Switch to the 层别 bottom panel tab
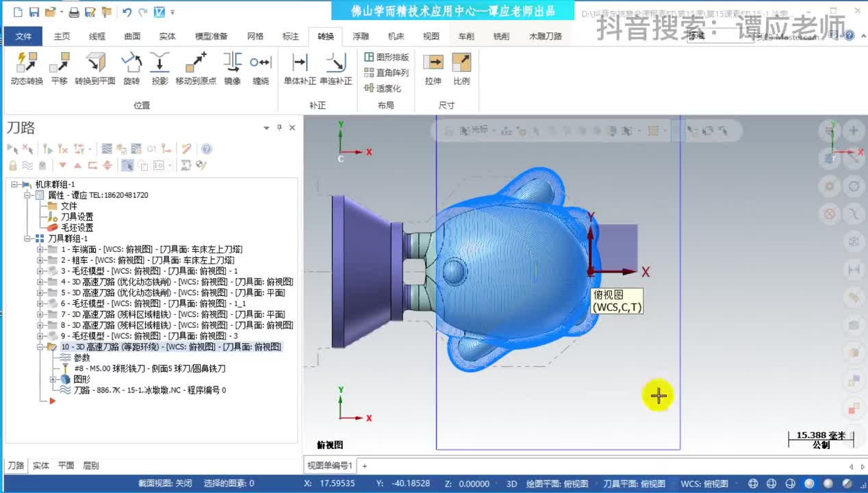 tap(90, 466)
